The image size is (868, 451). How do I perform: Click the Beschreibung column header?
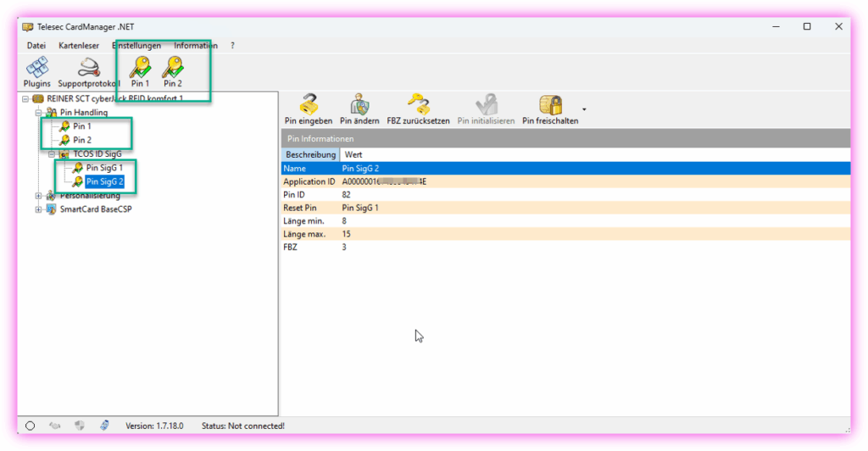310,154
